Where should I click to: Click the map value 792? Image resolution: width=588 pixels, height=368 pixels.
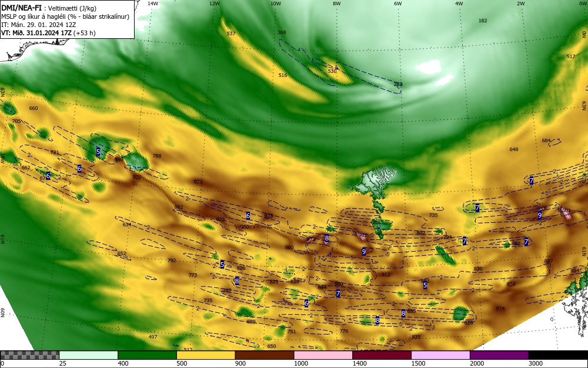click(x=172, y=260)
